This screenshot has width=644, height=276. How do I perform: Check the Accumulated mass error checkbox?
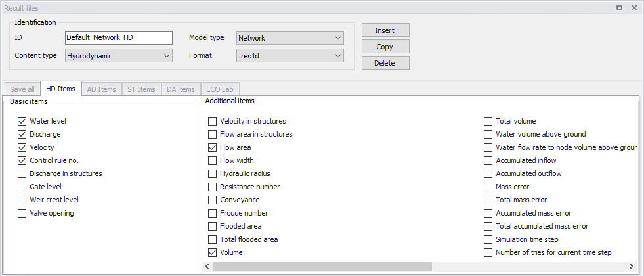click(x=488, y=213)
